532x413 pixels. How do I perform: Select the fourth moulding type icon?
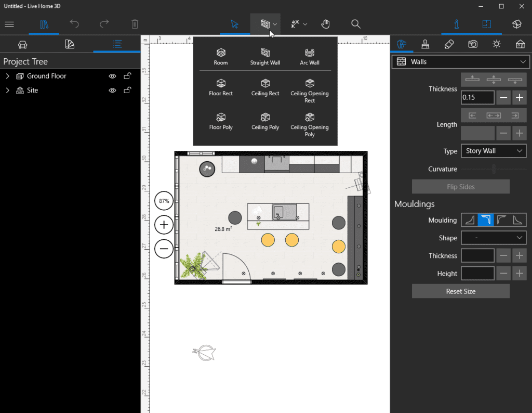518,220
